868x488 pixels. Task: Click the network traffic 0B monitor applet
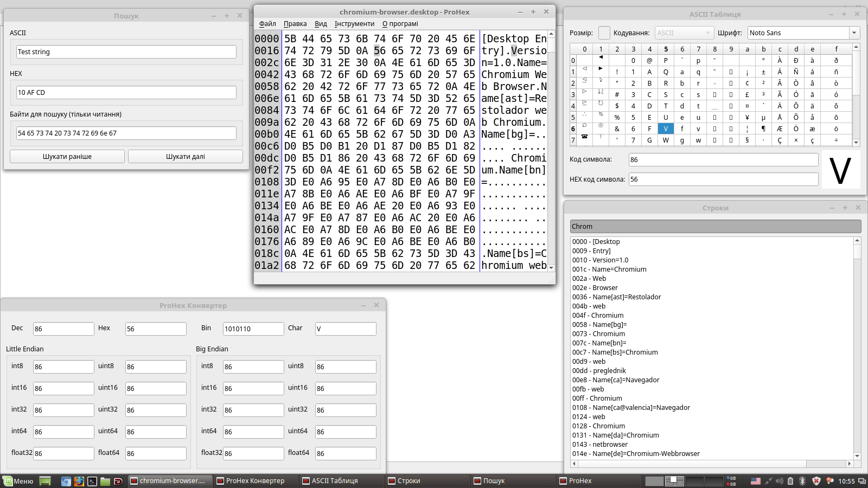(x=731, y=481)
